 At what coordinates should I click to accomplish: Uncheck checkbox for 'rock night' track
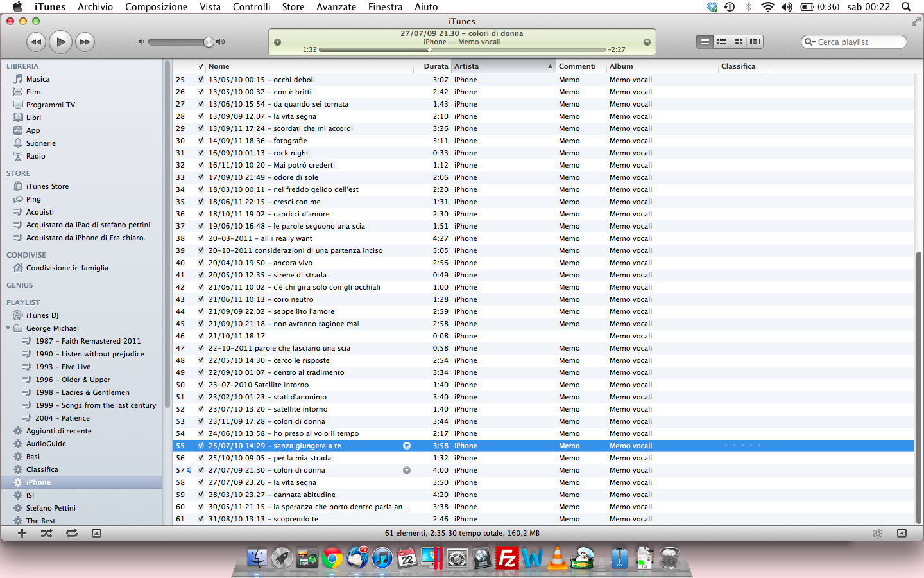201,153
